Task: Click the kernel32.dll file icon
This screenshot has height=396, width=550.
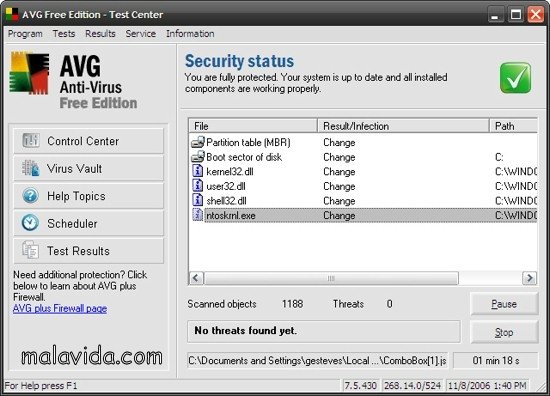Action: coord(198,171)
